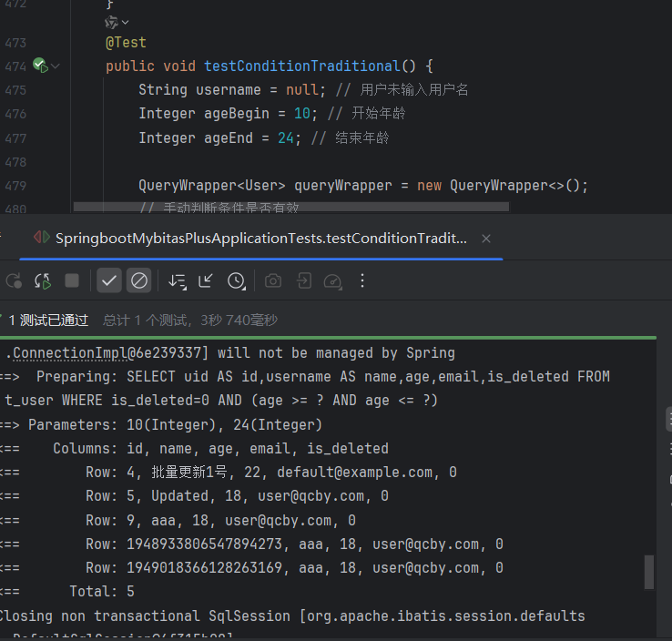The image size is (672, 641).
Task: Toggle Show ignored tests button
Action: 138,280
